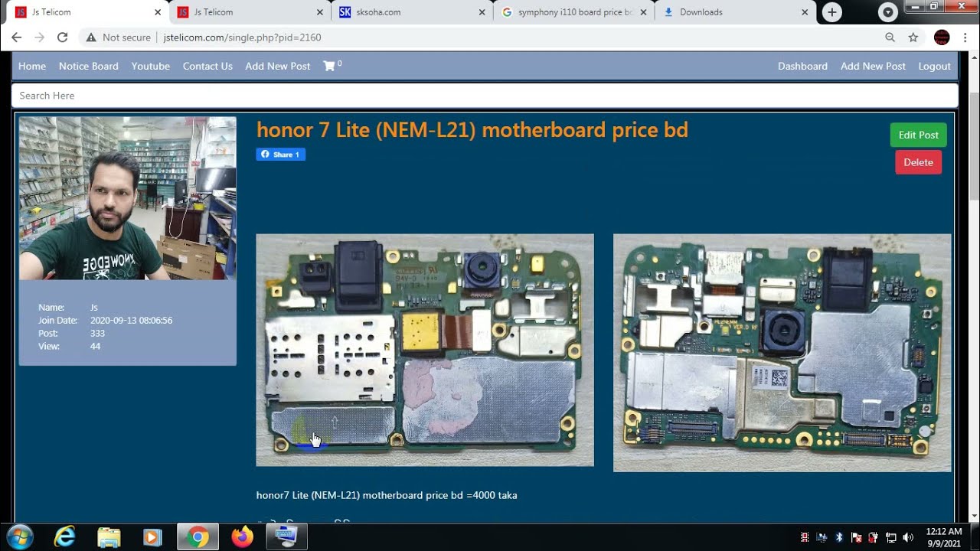The width and height of the screenshot is (980, 551).
Task: Open the Chrome profile avatar
Action: [x=942, y=37]
